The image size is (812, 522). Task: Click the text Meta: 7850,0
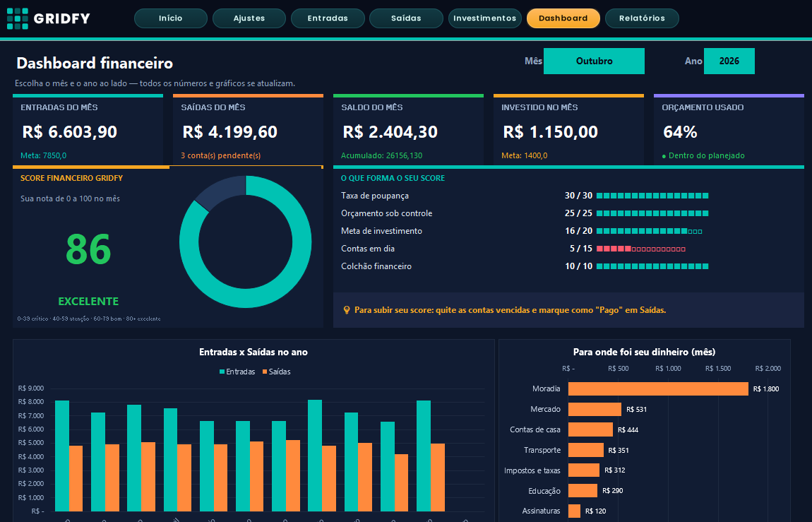pyautogui.click(x=44, y=155)
